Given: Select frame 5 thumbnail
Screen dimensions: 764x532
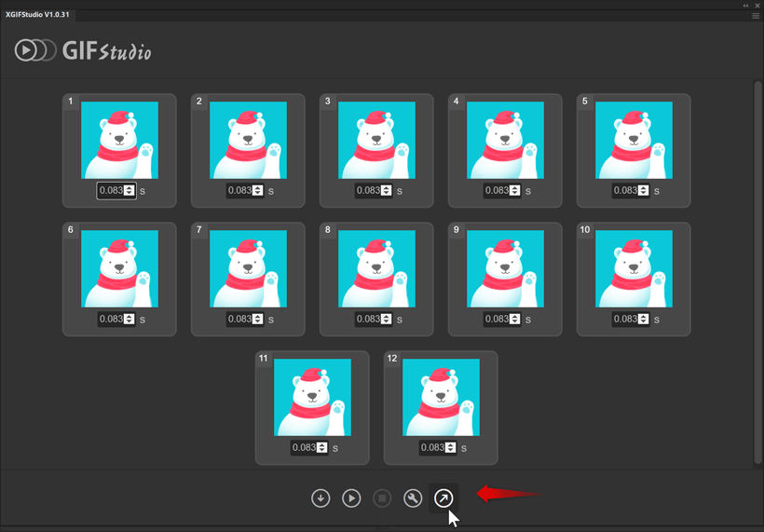Looking at the screenshot, I should [x=634, y=141].
